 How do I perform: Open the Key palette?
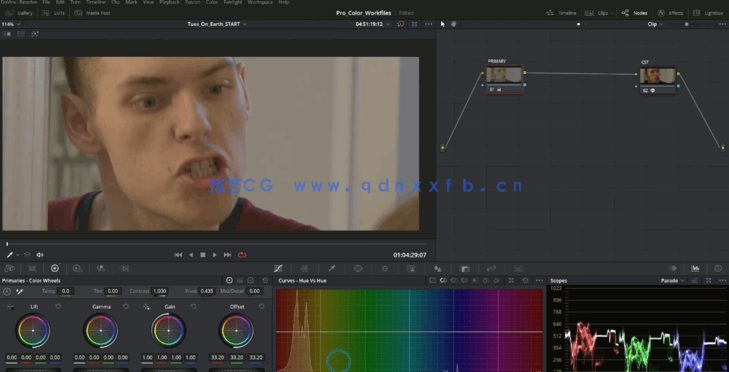pos(465,268)
